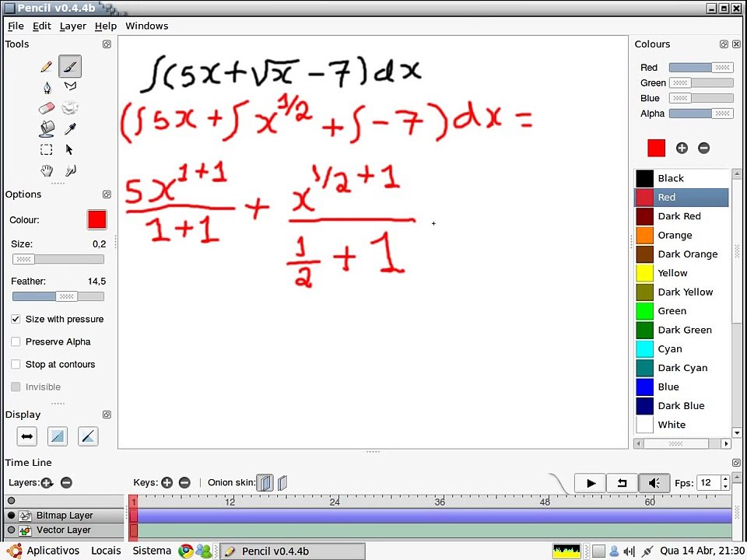
Task: Undock the Display panel
Action: [x=107, y=415]
